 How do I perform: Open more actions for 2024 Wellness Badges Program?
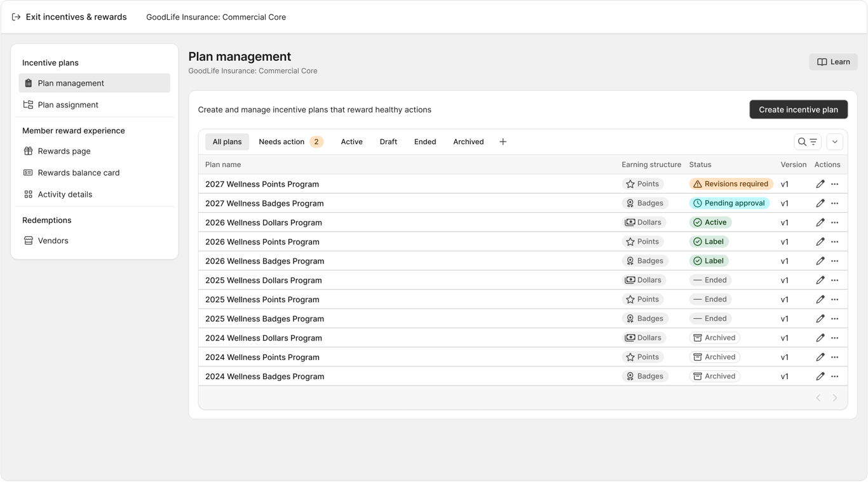tap(835, 377)
